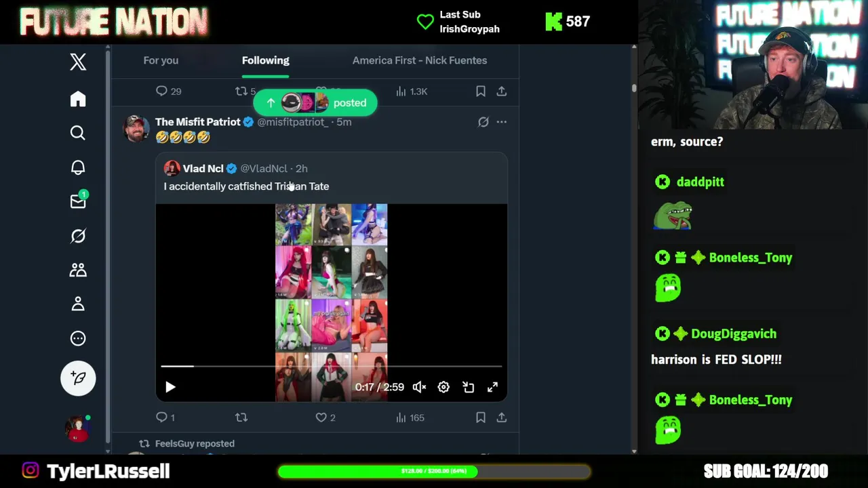Open @VladNcl handle in quoted post

click(x=264, y=168)
